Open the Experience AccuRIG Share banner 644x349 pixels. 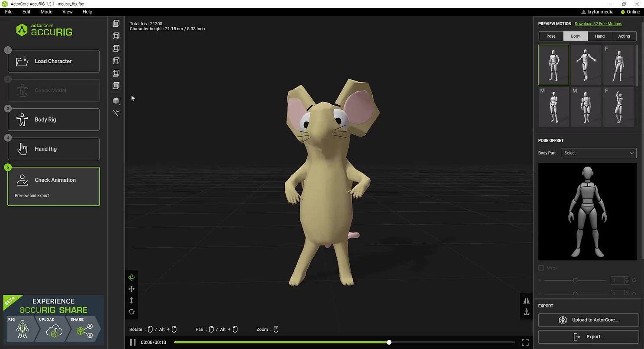[x=54, y=320]
